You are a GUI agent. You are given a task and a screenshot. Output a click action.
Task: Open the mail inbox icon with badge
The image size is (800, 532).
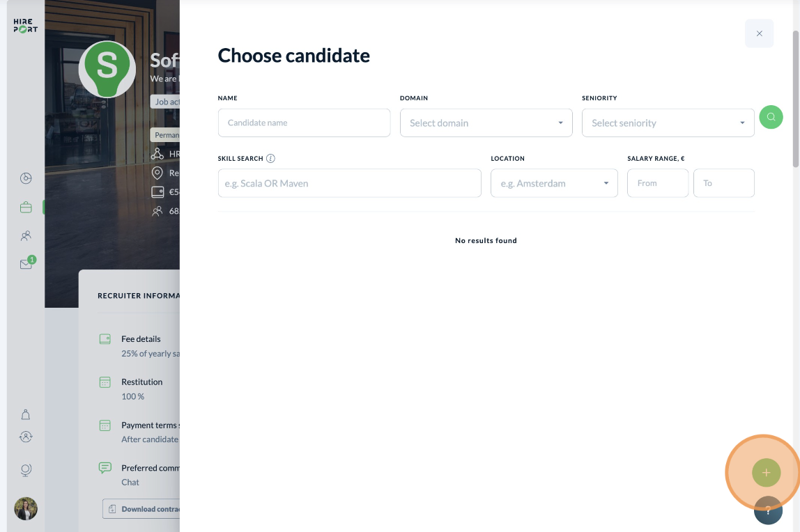[26, 263]
